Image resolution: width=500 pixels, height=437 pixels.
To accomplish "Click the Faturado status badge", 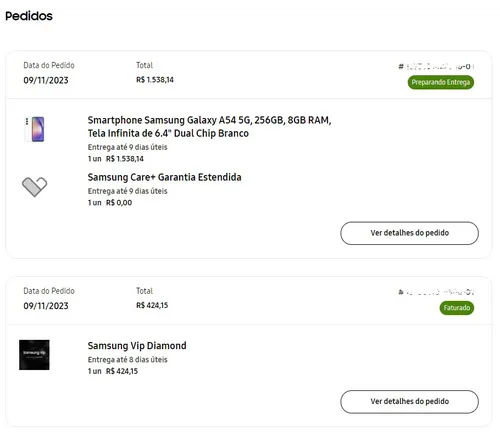I will pos(457,308).
